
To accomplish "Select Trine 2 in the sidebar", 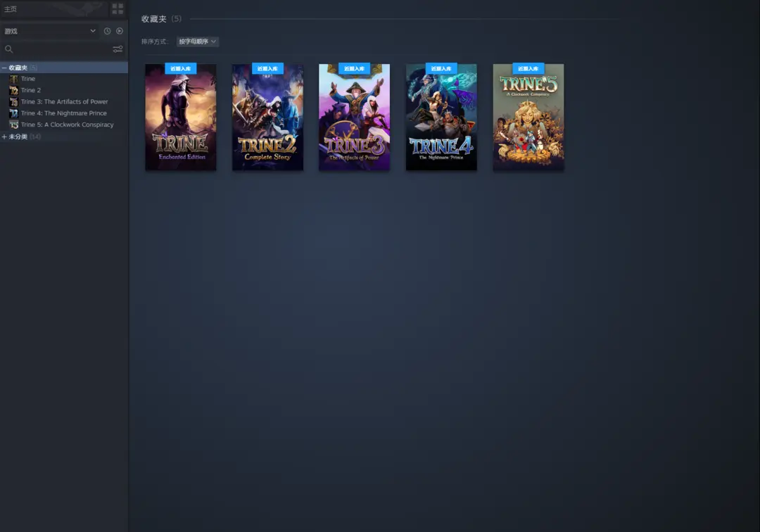I will pos(30,90).
